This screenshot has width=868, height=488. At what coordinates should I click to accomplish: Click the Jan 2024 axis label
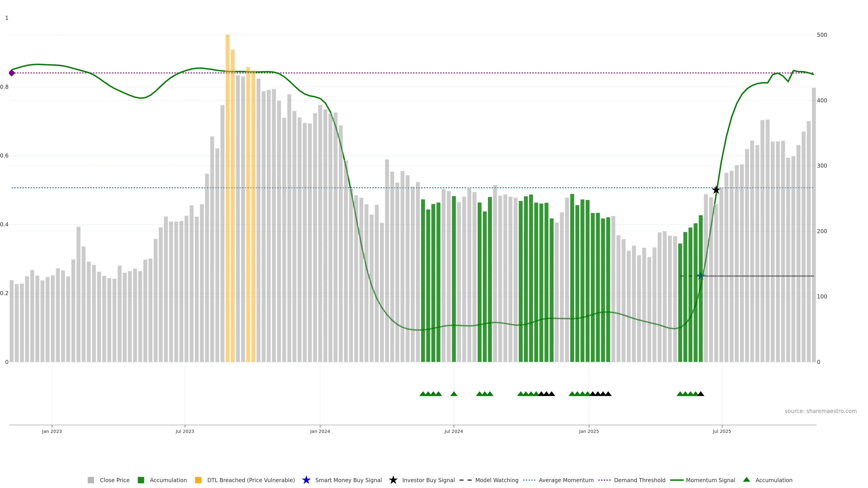(x=320, y=431)
